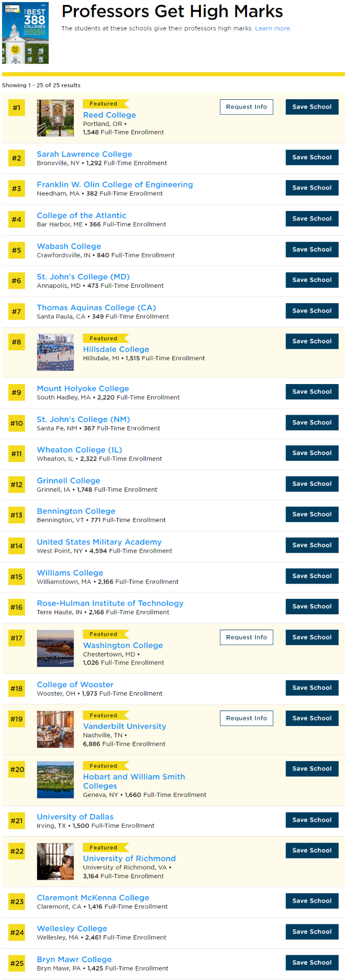Save School for Mount Holyoke College
The width and height of the screenshot is (347, 980).
tap(312, 392)
